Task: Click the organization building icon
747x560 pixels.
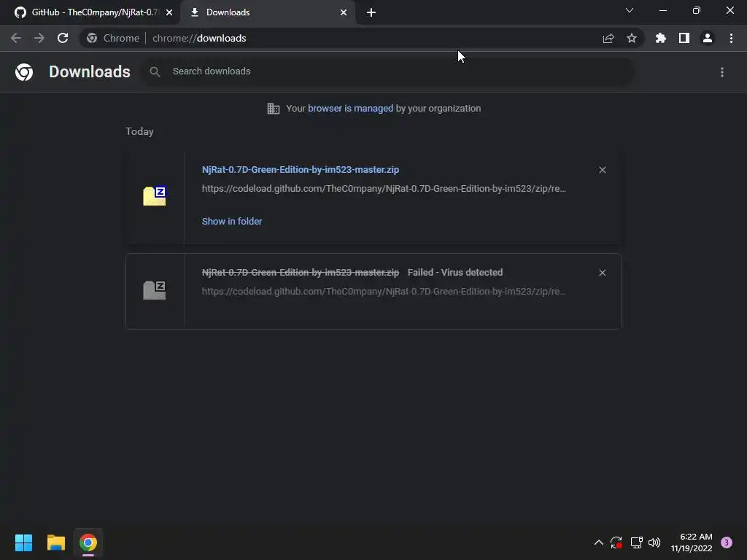Action: [273, 109]
